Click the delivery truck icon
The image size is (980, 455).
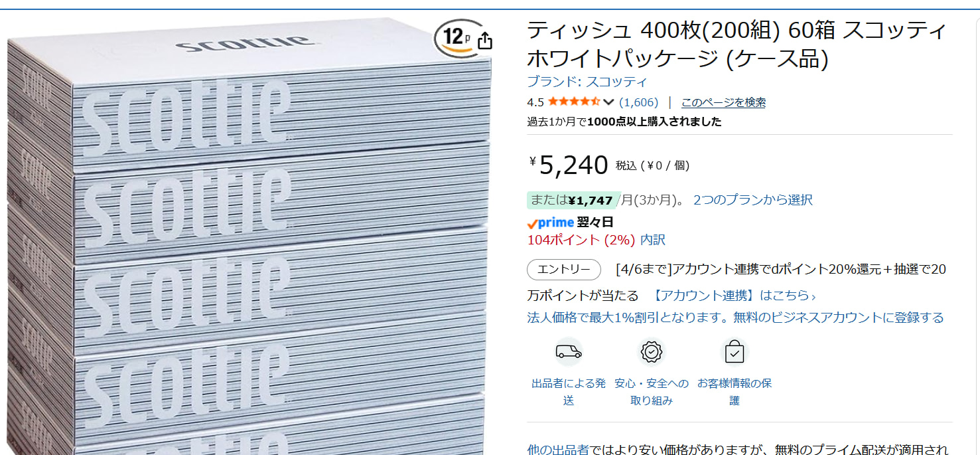[569, 352]
